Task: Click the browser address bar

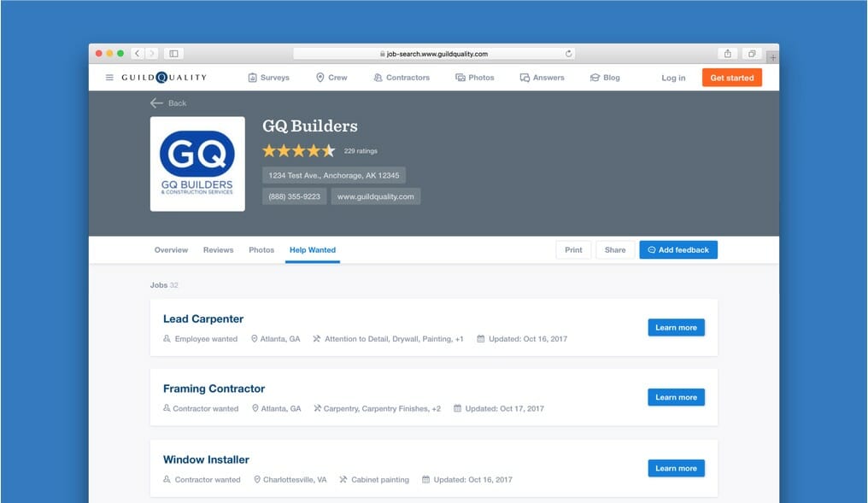Action: [434, 54]
